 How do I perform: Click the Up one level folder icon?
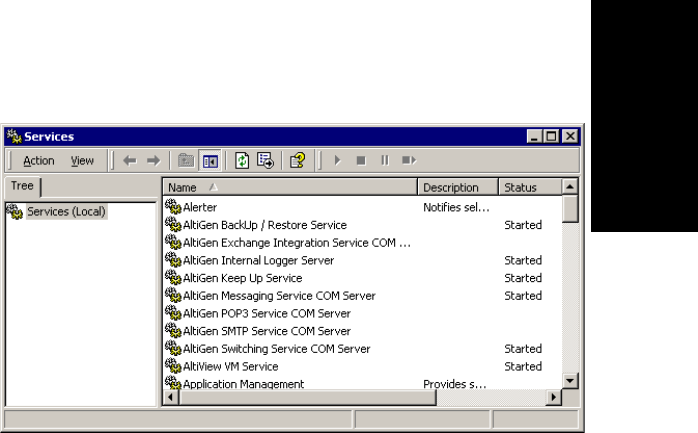click(186, 161)
